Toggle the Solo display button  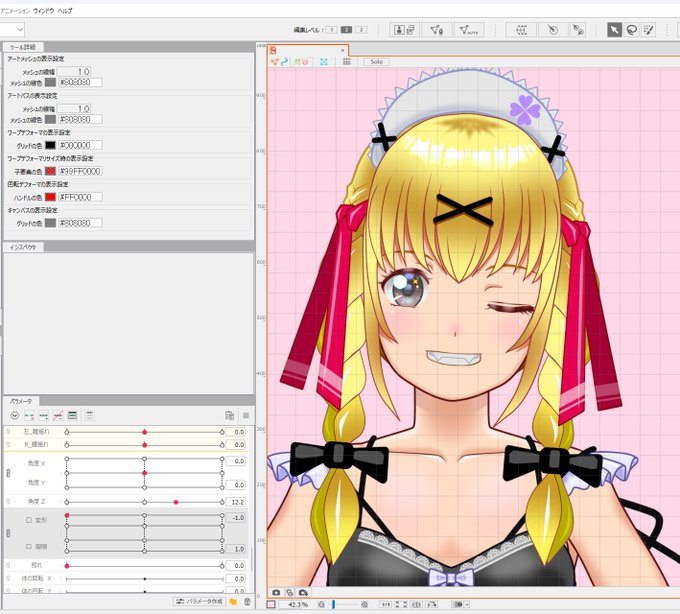coord(376,62)
